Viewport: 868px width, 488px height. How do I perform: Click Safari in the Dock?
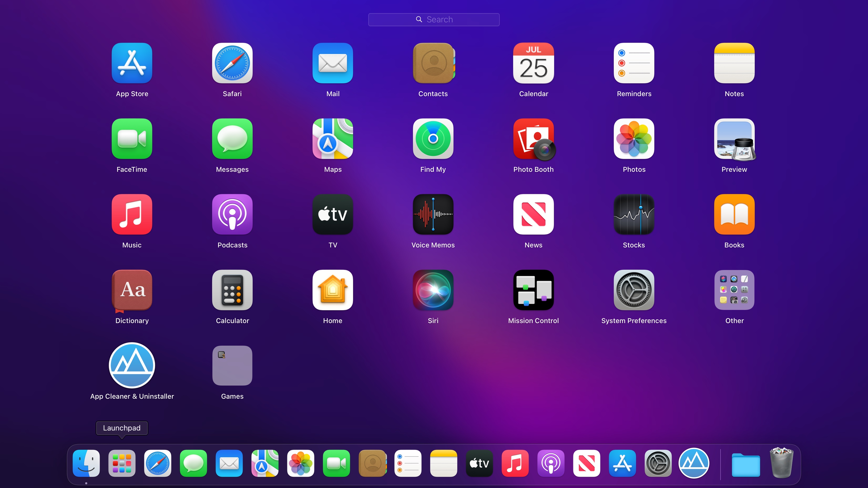click(158, 463)
